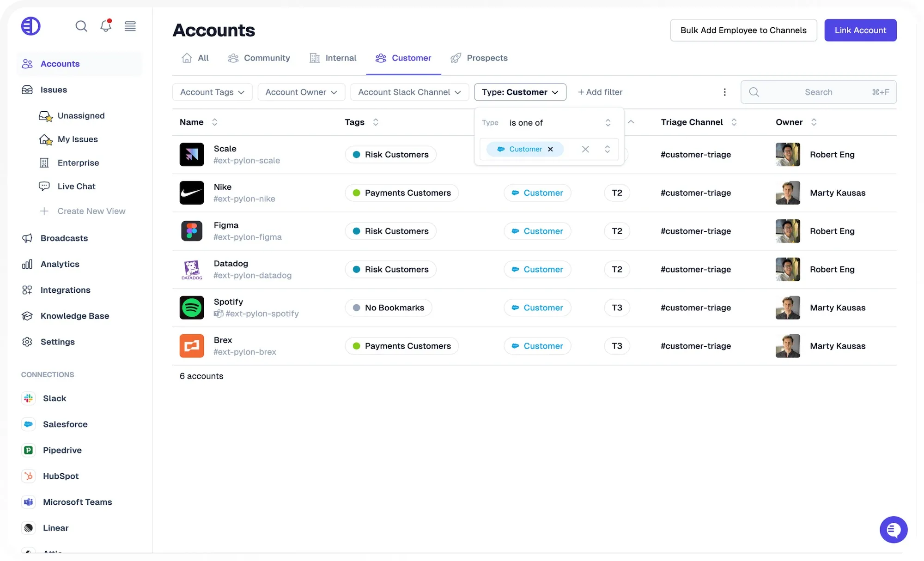Open the Enterprise issues view

pos(69,163)
